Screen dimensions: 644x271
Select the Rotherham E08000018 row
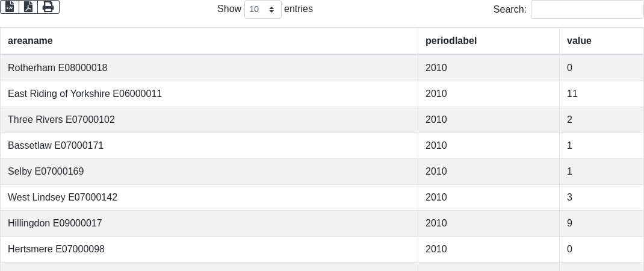58,68
